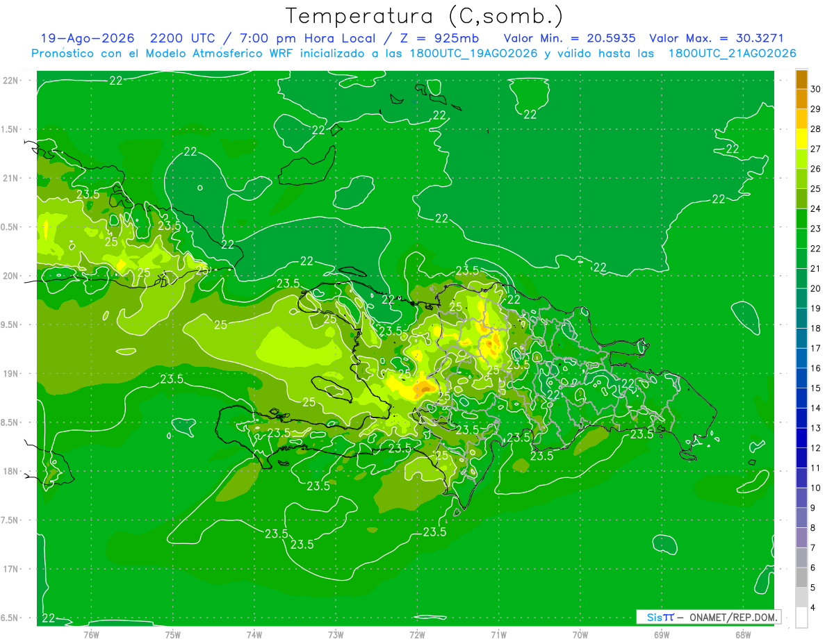This screenshot has height=644, width=834.
Task: Click the '18N' latitude axis label
Action: coord(10,472)
